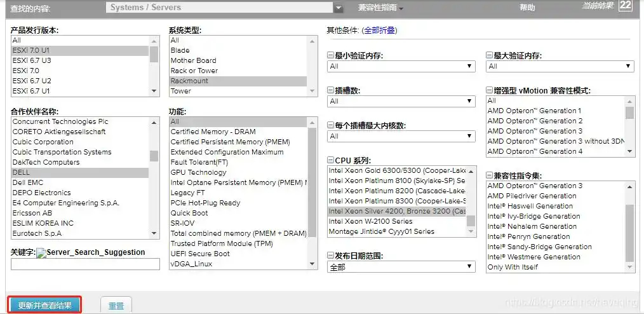Collapse the 最大验证内存 section minus icon
This screenshot has width=644, height=314.
[489, 56]
